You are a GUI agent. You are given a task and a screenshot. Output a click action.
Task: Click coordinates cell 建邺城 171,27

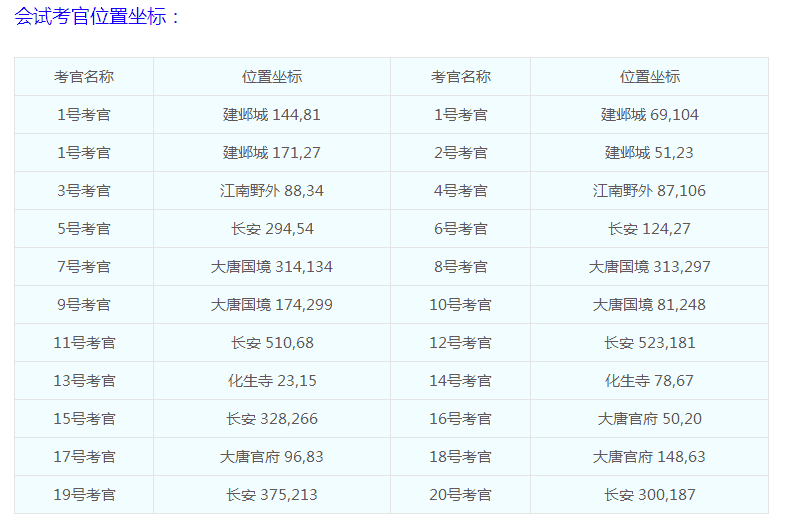271,153
